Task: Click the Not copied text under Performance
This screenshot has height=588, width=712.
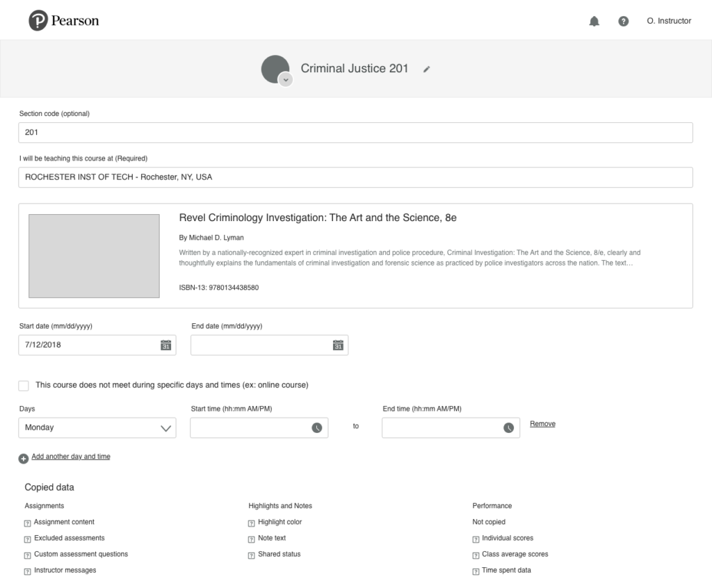Action: (x=489, y=522)
